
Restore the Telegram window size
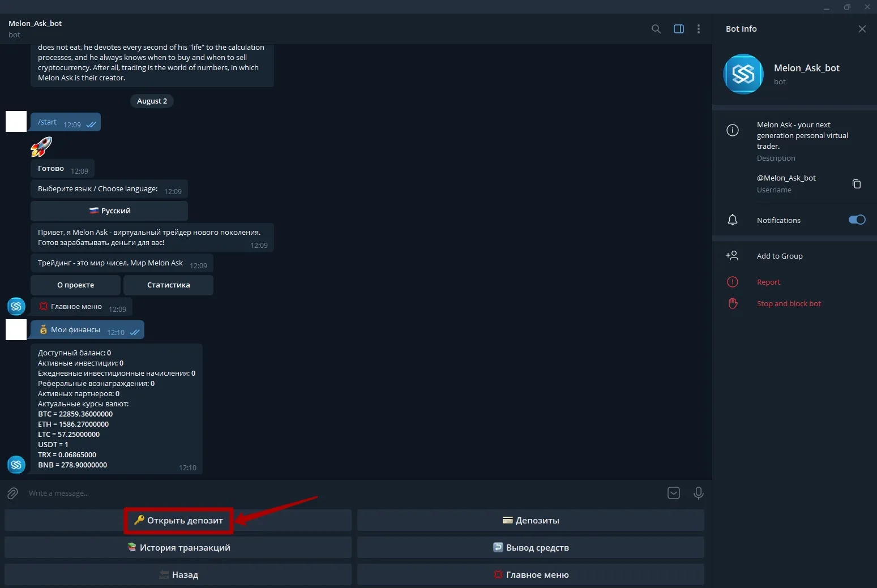pos(847,7)
